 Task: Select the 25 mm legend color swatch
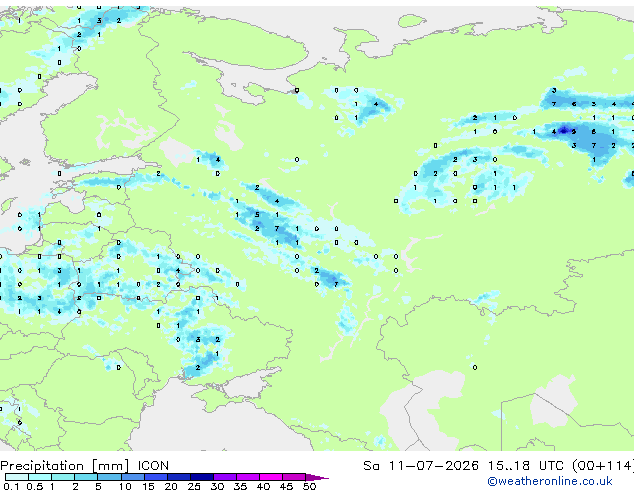(x=201, y=477)
